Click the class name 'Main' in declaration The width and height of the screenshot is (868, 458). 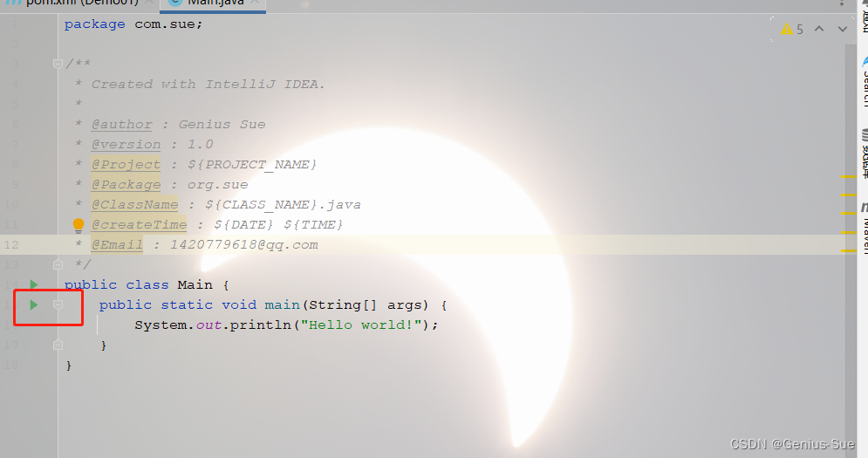pos(195,284)
